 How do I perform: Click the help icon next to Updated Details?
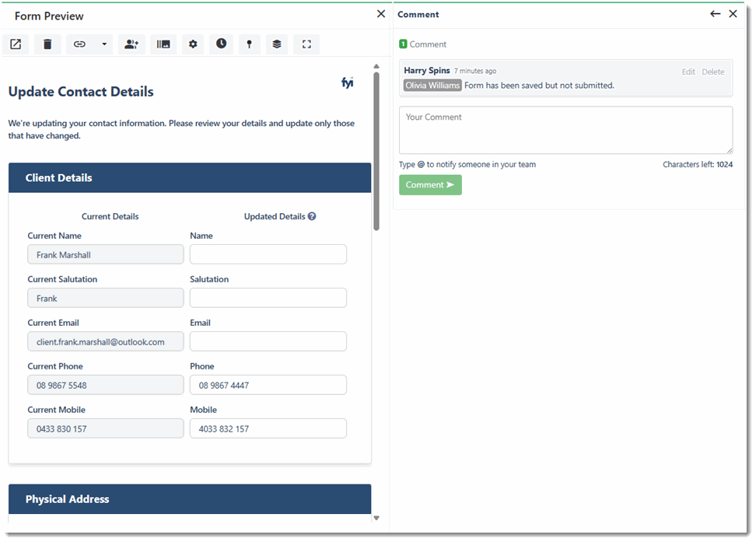tap(312, 216)
